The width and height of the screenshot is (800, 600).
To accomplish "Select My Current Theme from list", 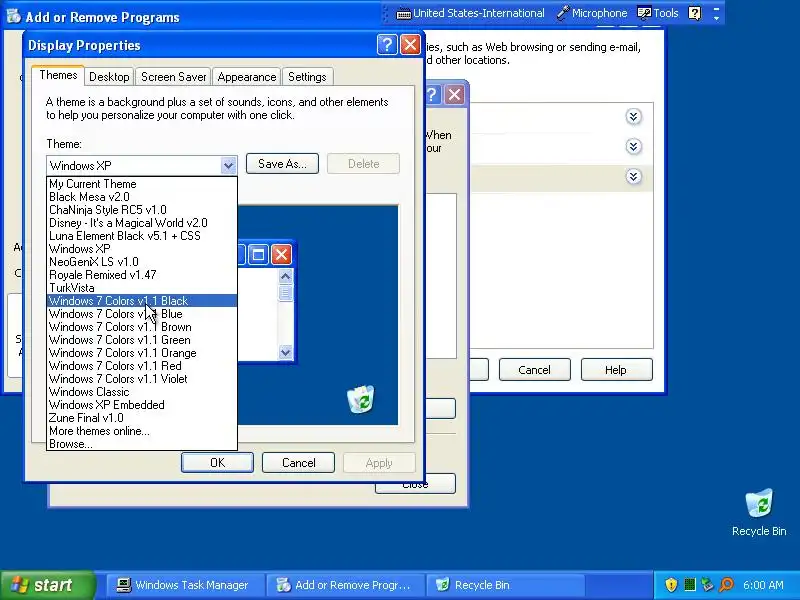I will pos(142,184).
